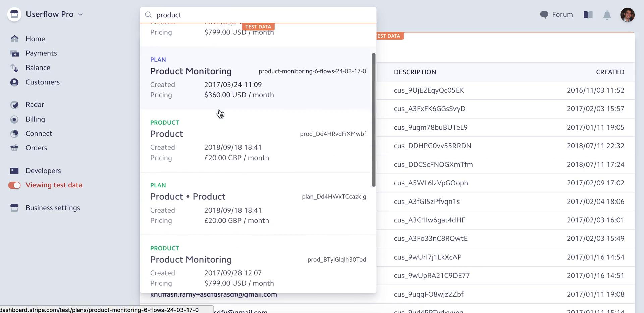644x313 pixels.
Task: Open customer row cus_9ugqFO8wjz2Zbf
Action: pos(505,294)
